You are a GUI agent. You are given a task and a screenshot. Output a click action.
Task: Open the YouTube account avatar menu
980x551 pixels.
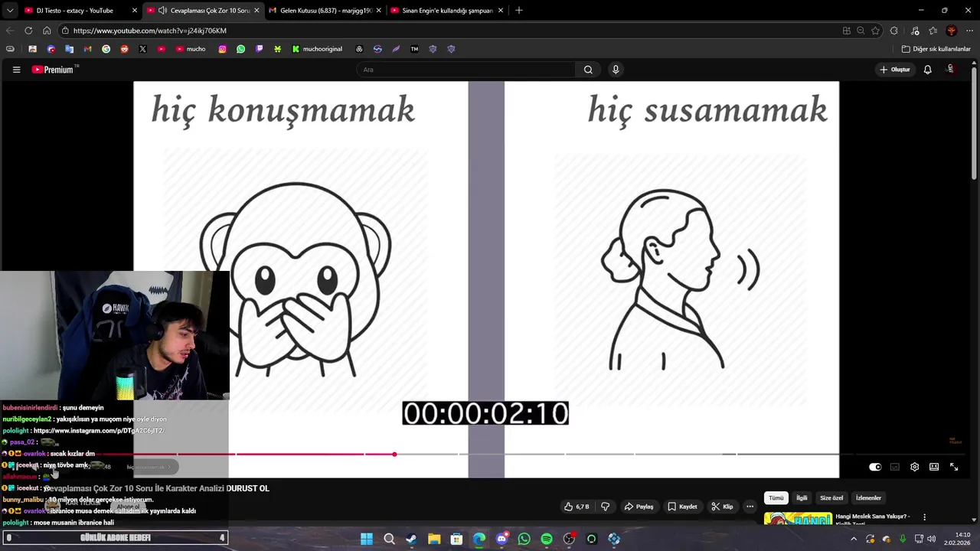(951, 70)
